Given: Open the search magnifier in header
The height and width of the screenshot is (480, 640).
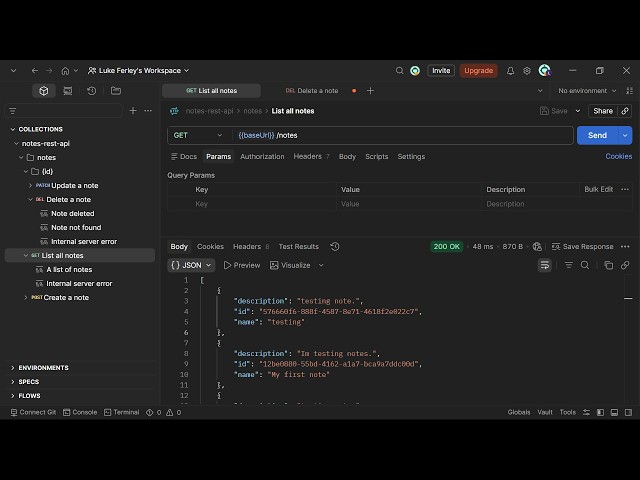Looking at the screenshot, I should click(x=400, y=71).
